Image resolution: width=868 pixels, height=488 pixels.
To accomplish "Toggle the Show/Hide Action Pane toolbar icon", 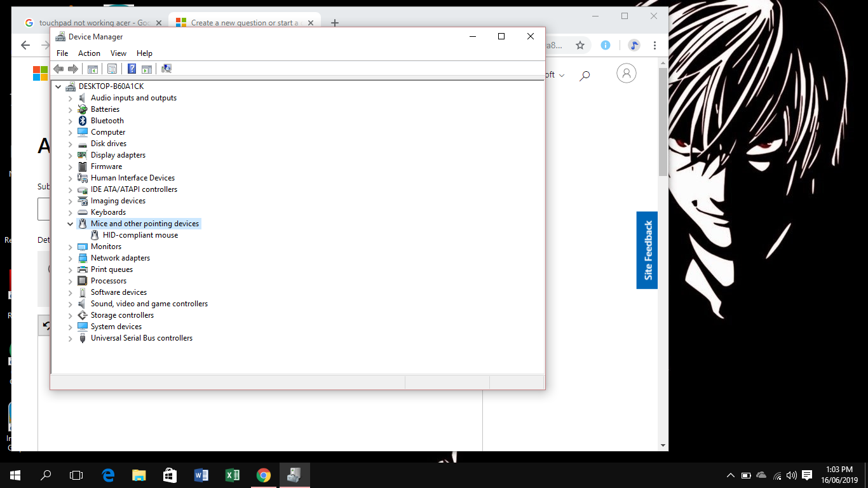I will (147, 69).
